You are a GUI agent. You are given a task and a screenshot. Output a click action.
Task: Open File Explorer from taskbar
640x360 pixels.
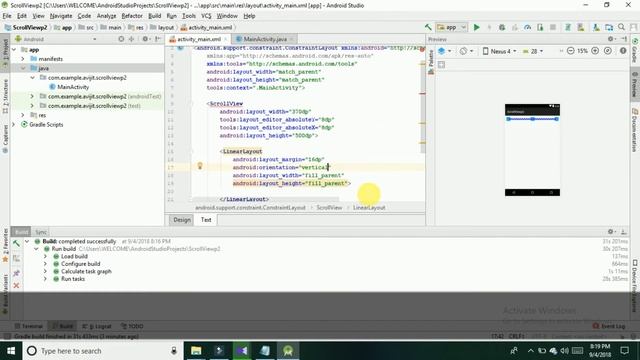[196, 351]
